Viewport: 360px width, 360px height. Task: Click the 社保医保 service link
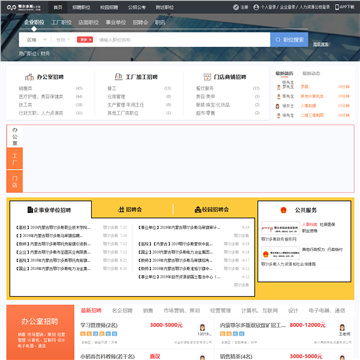(x=327, y=224)
